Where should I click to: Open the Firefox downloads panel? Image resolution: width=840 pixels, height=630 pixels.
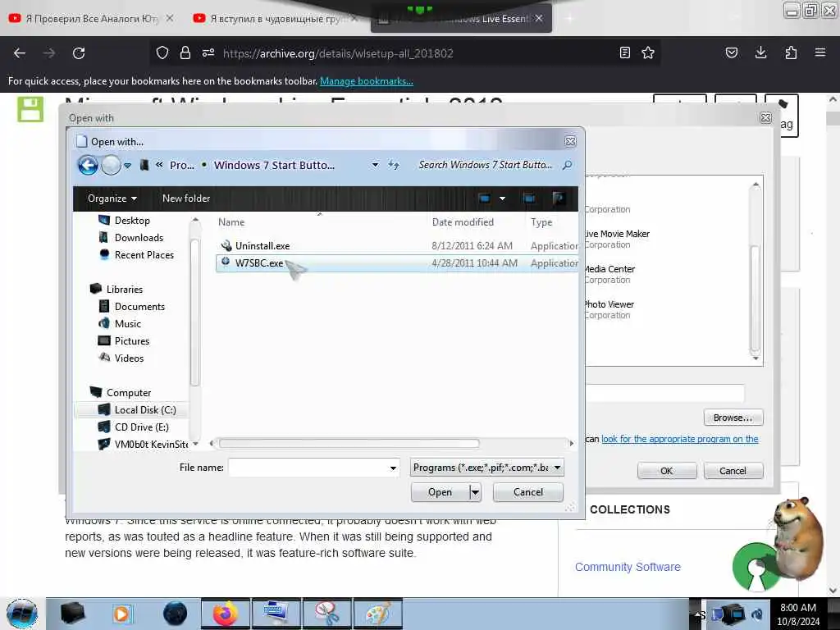point(760,52)
